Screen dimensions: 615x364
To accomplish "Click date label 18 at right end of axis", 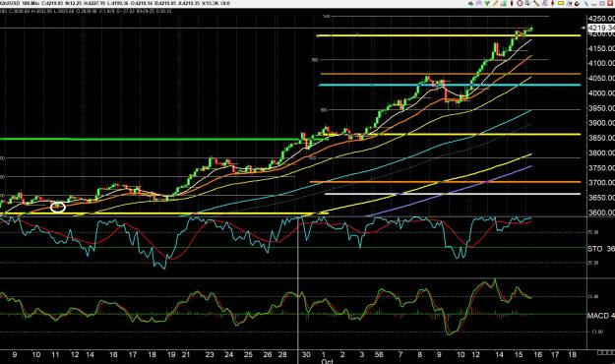I will [573, 354].
